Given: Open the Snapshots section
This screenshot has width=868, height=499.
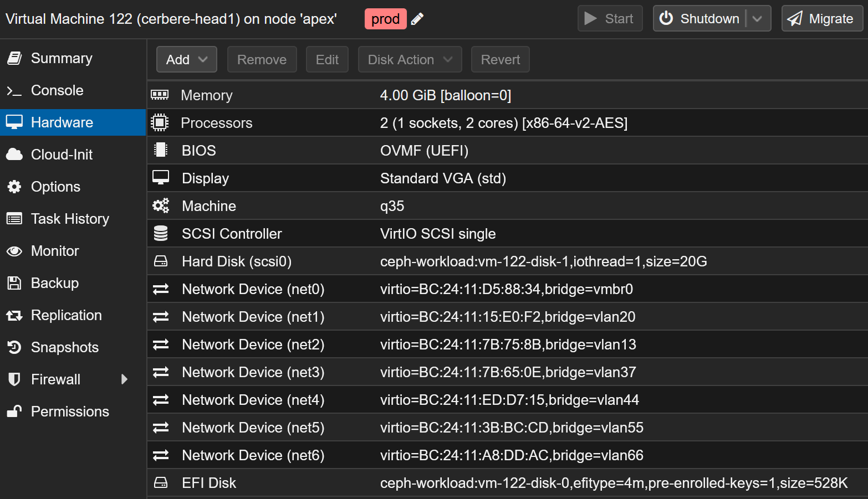Looking at the screenshot, I should 64,347.
